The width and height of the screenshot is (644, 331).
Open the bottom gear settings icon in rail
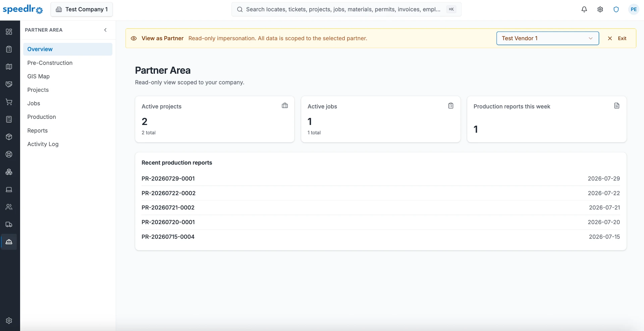point(9,321)
